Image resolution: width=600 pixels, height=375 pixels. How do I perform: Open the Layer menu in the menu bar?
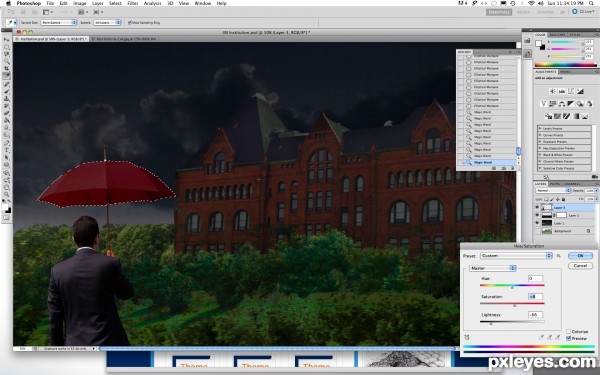98,3
